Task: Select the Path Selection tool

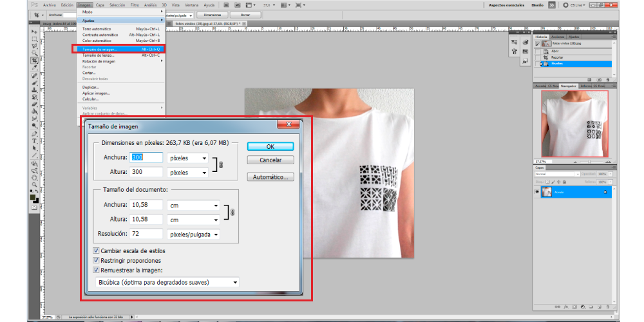Action: 35,149
